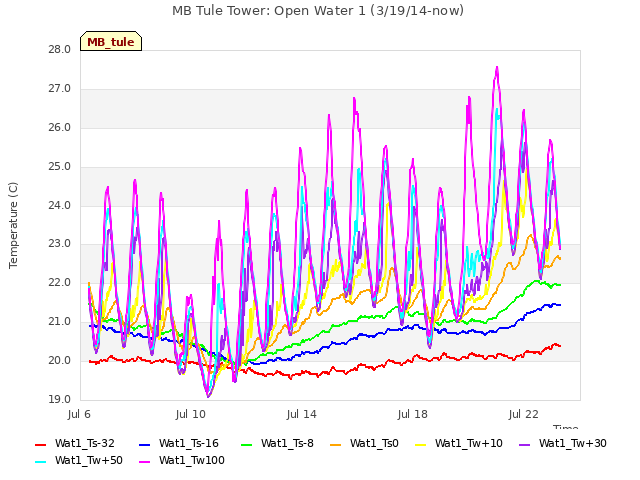
Task: Click the 22.0 y-axis tick label
Action: [59, 282]
